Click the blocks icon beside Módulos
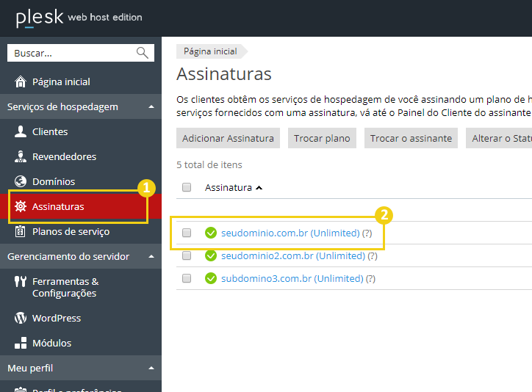 pos(21,343)
